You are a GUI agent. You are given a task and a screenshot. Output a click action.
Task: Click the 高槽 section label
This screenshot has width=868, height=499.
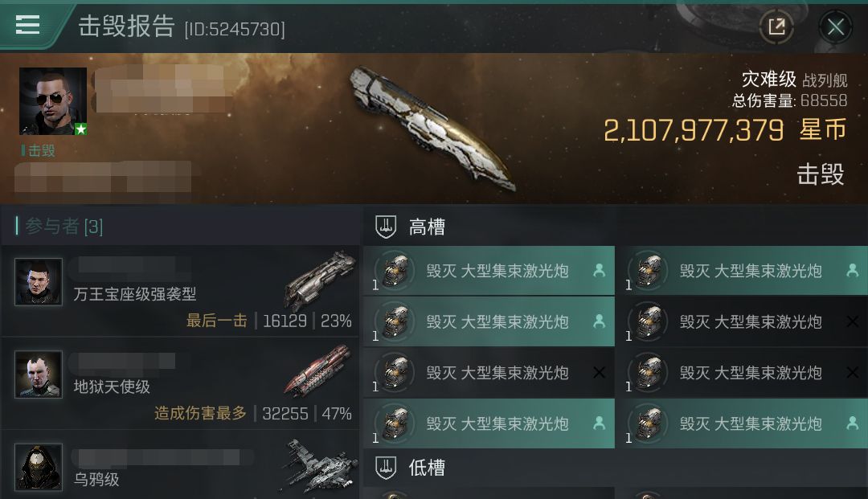(x=427, y=227)
